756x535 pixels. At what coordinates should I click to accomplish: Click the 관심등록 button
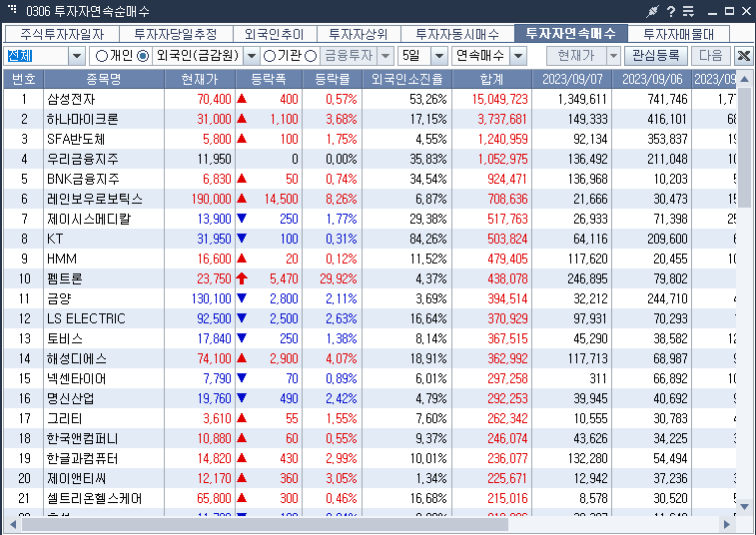(656, 56)
